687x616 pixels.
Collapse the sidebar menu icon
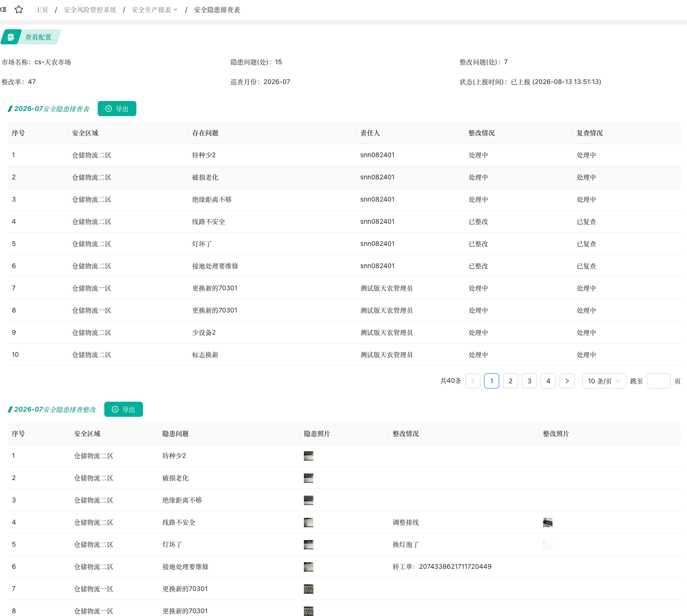pyautogui.click(x=3, y=9)
